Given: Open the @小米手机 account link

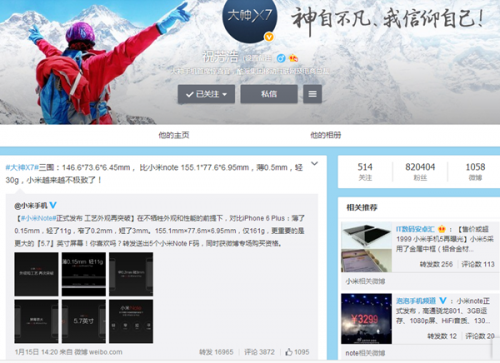Looking at the screenshot, I should (x=31, y=206).
